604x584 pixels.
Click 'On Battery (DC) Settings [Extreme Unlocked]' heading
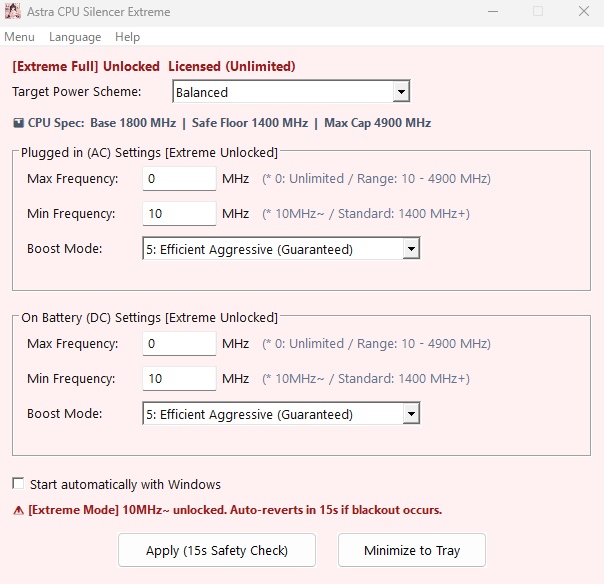pos(149,317)
